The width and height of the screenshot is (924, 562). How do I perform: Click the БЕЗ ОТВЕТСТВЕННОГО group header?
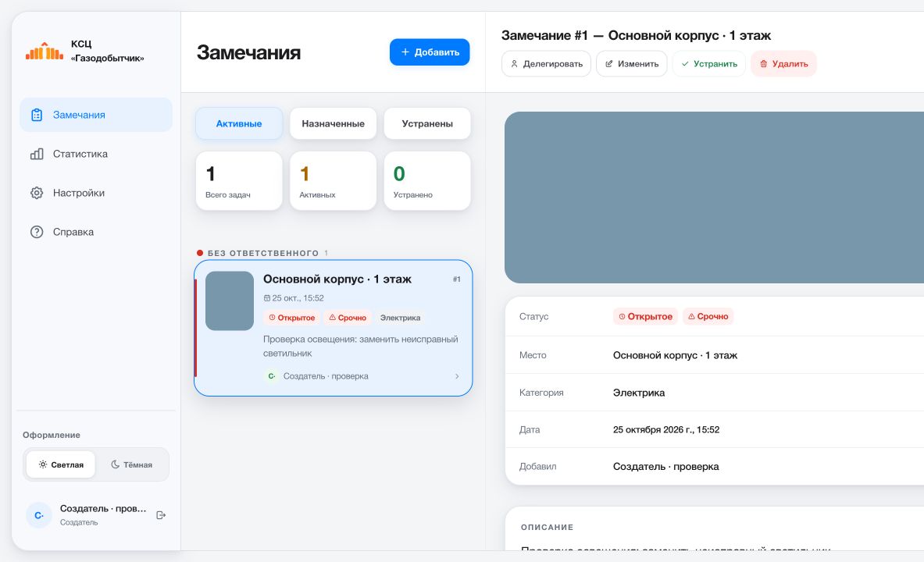tap(262, 254)
